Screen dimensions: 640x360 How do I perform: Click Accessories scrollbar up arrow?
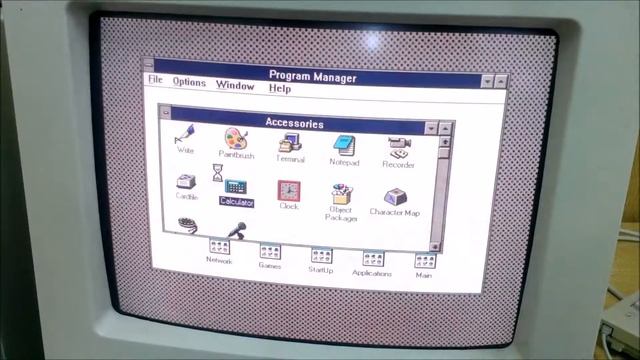pyautogui.click(x=444, y=141)
